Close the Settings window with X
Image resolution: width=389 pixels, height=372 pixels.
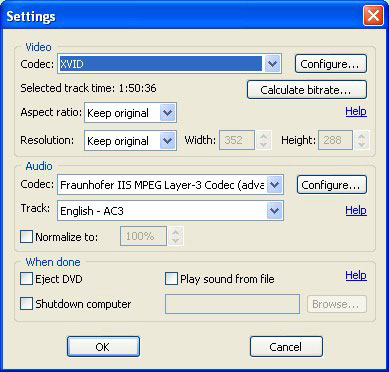(x=373, y=16)
